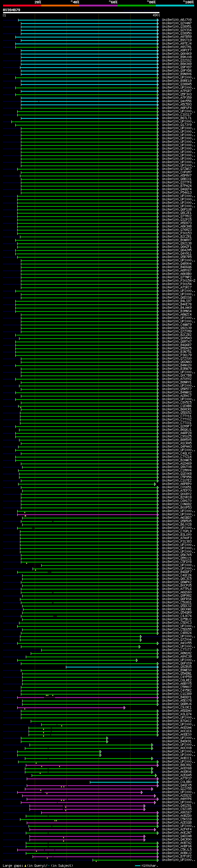Click label UniRef100_A4HYP6
The image size is (197, 868).
tap(177, 799)
